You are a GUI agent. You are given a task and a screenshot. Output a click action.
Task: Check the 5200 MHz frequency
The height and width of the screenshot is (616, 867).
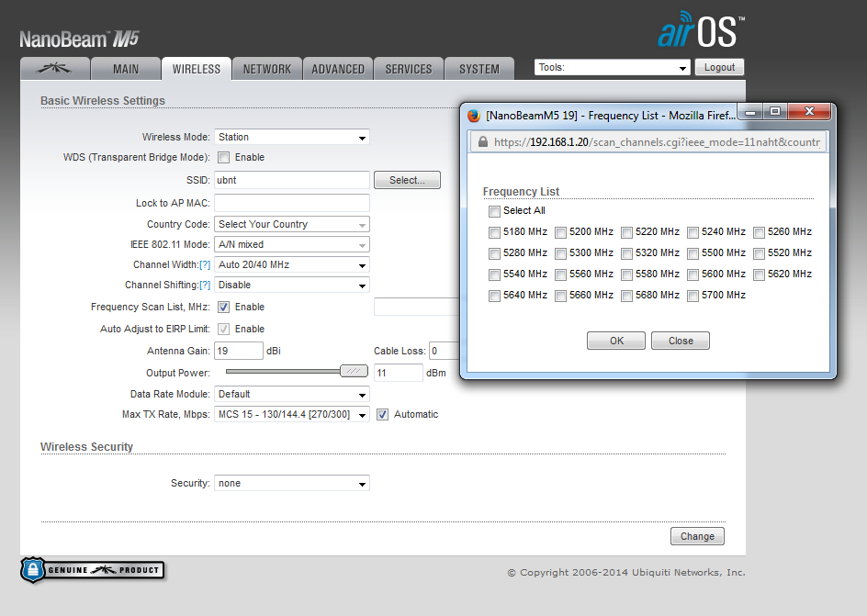coord(560,232)
